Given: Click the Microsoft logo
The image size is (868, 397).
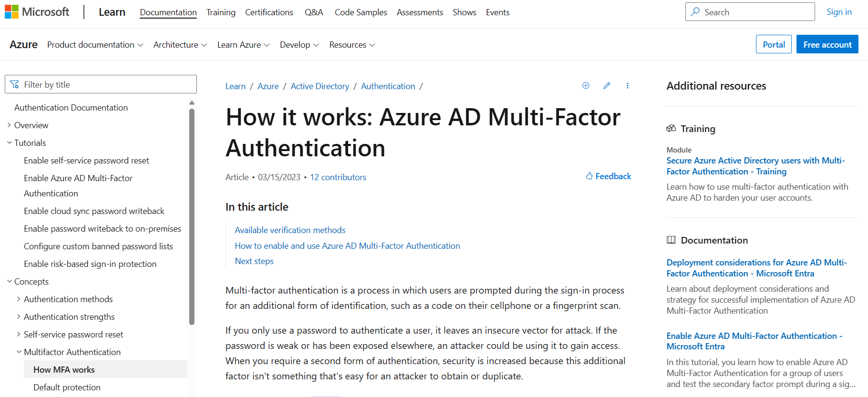Looking at the screenshot, I should (37, 12).
